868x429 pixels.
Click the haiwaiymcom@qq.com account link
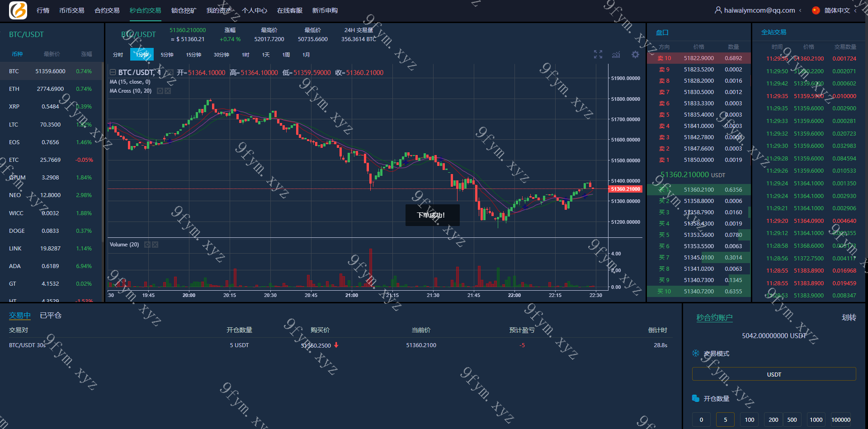click(759, 10)
